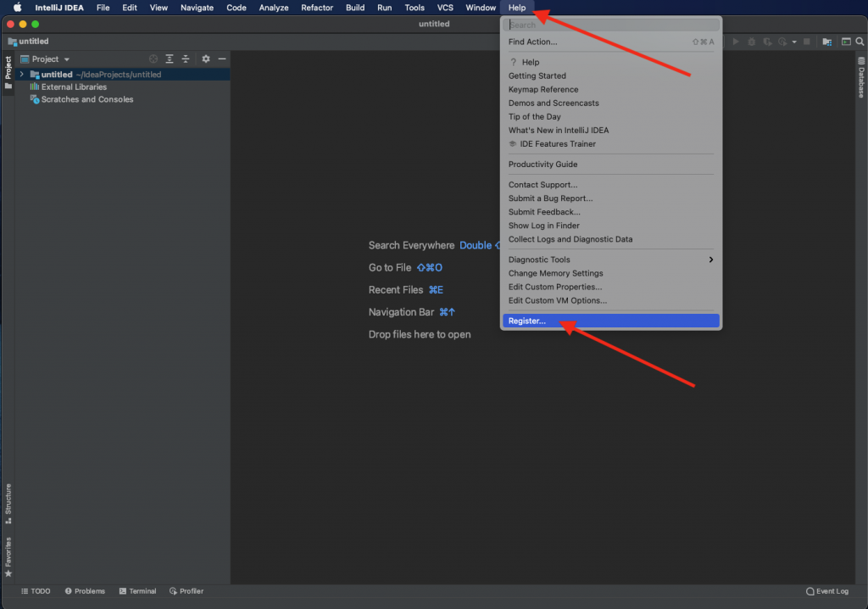This screenshot has height=609, width=868.
Task: Choose Submit a Bug Report...
Action: [610, 198]
